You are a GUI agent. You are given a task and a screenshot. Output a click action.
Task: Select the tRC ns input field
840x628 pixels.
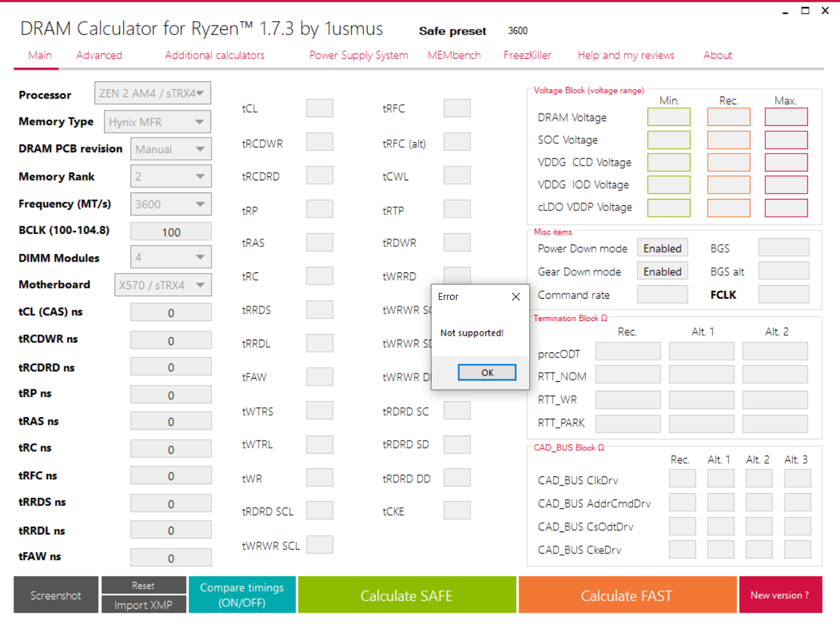171,449
